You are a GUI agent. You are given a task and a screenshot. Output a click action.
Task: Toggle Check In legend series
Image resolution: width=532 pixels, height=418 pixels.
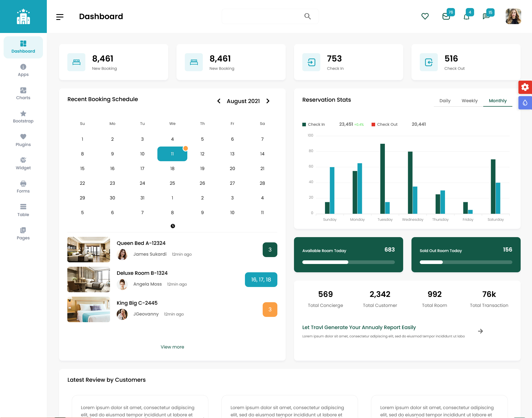(314, 124)
